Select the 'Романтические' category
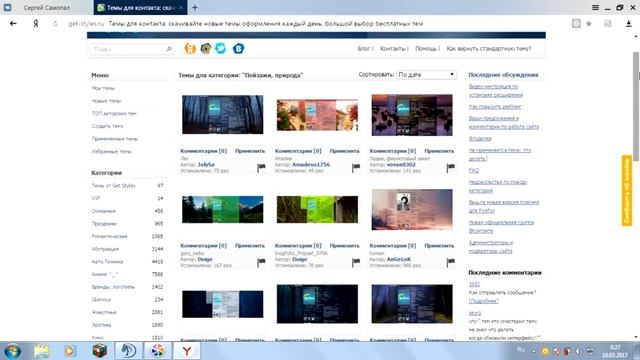640x360 pixels. coord(109,236)
